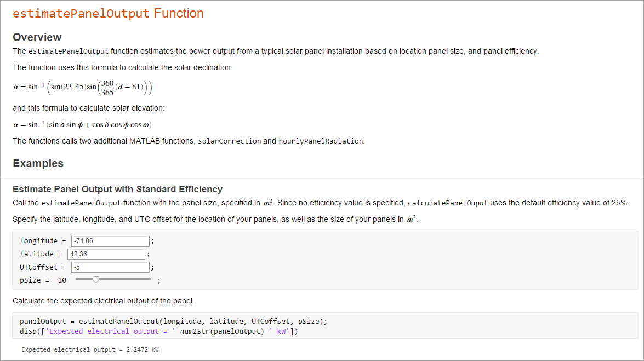The width and height of the screenshot is (644, 361).
Task: Click the hourlyPanelRadiation function name
Action: [321, 141]
